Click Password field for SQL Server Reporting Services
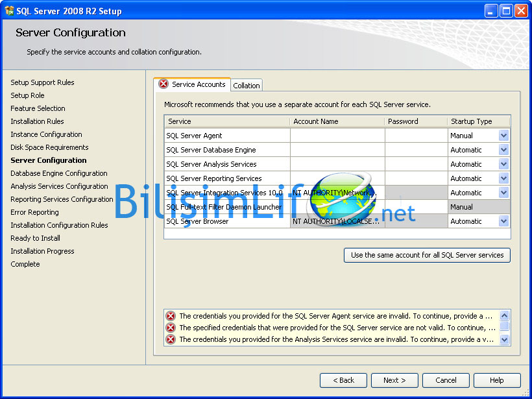The image size is (532, 399). click(417, 178)
